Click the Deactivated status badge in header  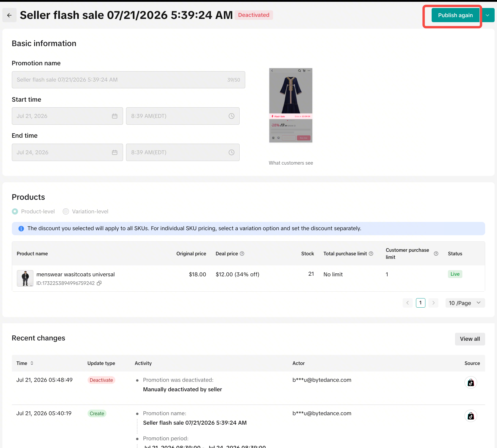tap(254, 15)
